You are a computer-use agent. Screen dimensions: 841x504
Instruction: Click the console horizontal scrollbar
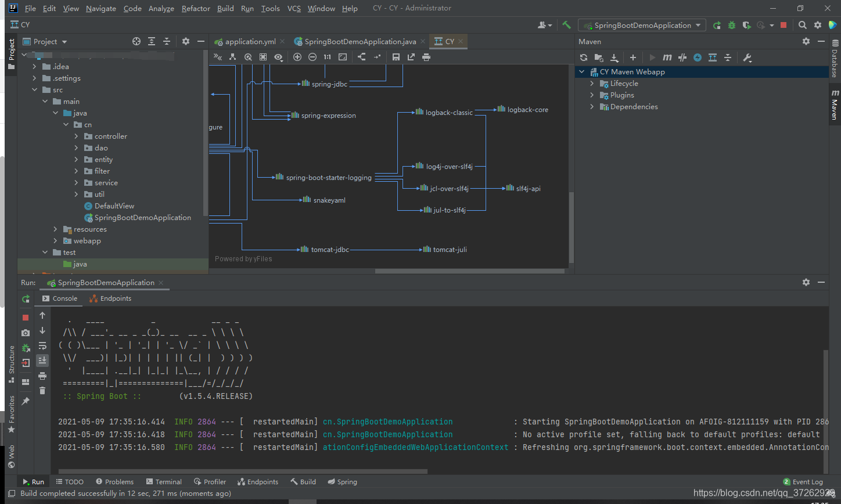coord(243,471)
